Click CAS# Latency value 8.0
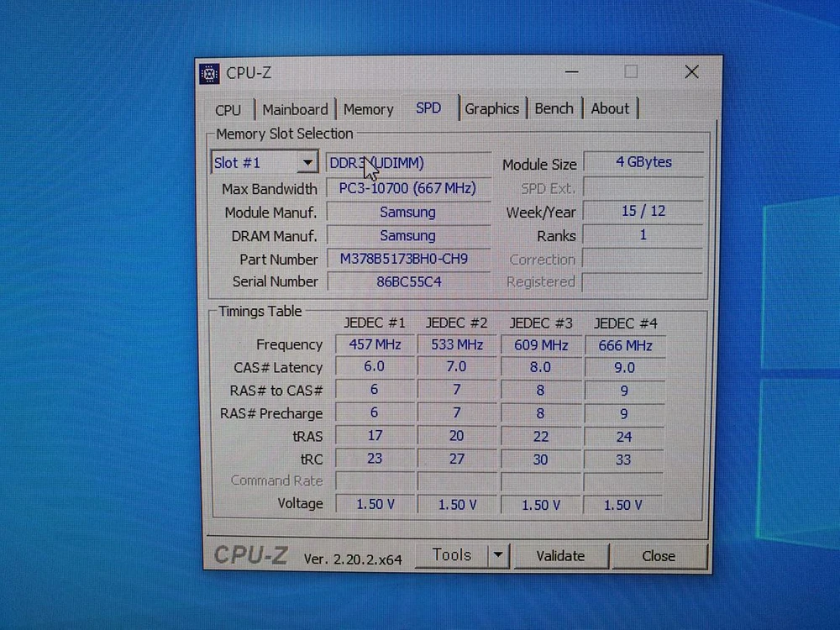The width and height of the screenshot is (840, 630). click(x=540, y=368)
